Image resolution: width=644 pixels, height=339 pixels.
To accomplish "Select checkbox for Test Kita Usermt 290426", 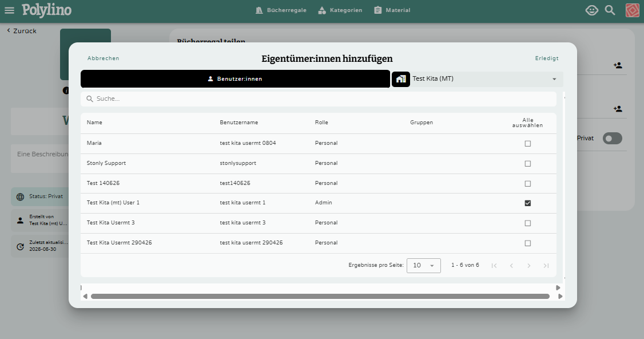I will click(528, 243).
